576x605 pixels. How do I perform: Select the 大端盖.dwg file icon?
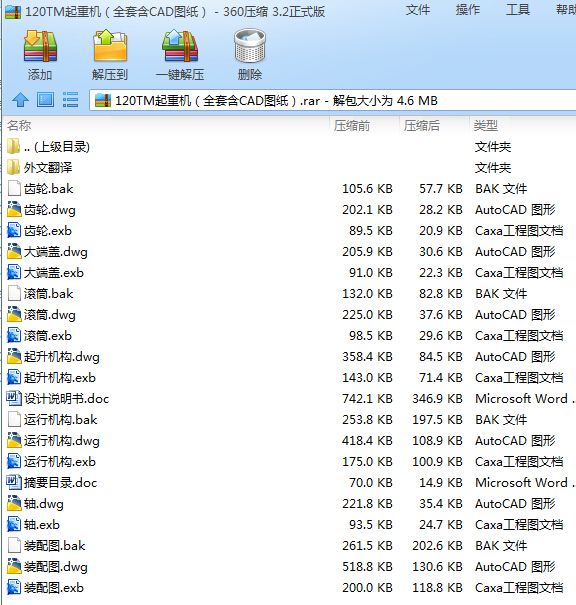[14, 252]
